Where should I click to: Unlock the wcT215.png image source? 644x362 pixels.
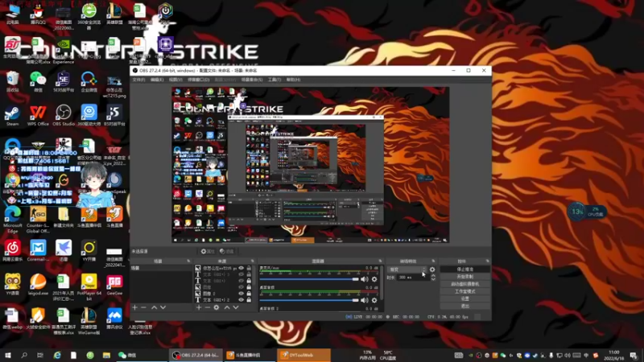[249, 268]
